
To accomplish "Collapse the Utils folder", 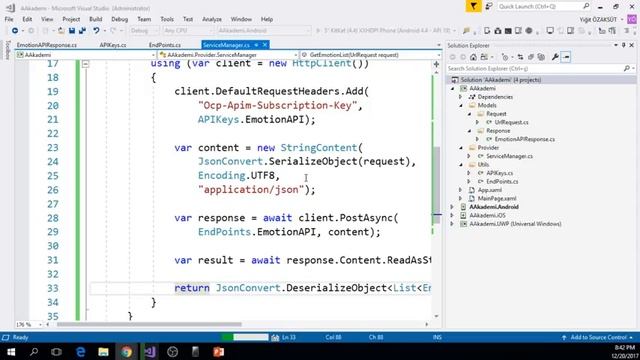I will [x=461, y=164].
